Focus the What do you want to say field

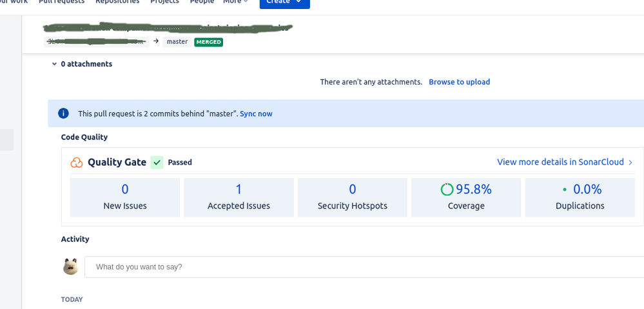point(364,266)
